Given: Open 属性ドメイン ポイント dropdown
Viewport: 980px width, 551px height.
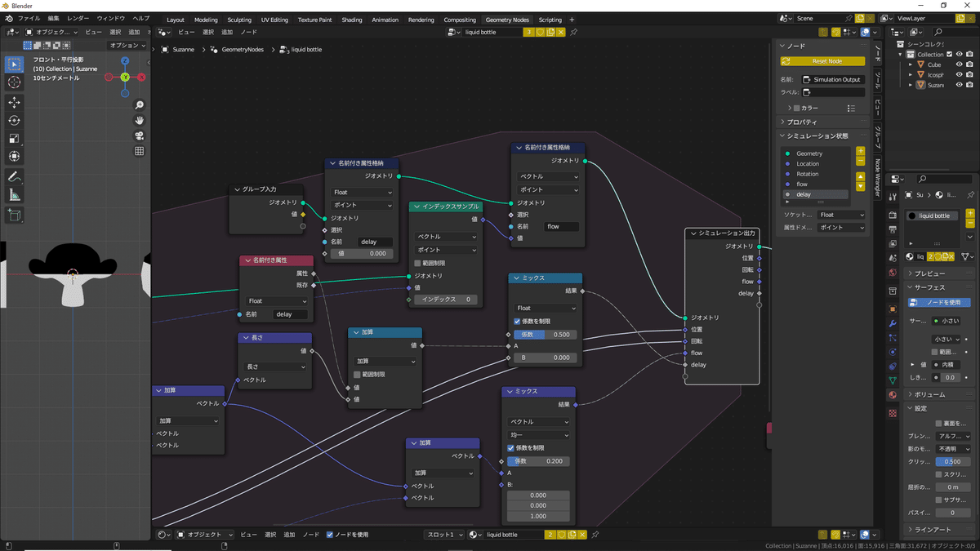Looking at the screenshot, I should (841, 228).
